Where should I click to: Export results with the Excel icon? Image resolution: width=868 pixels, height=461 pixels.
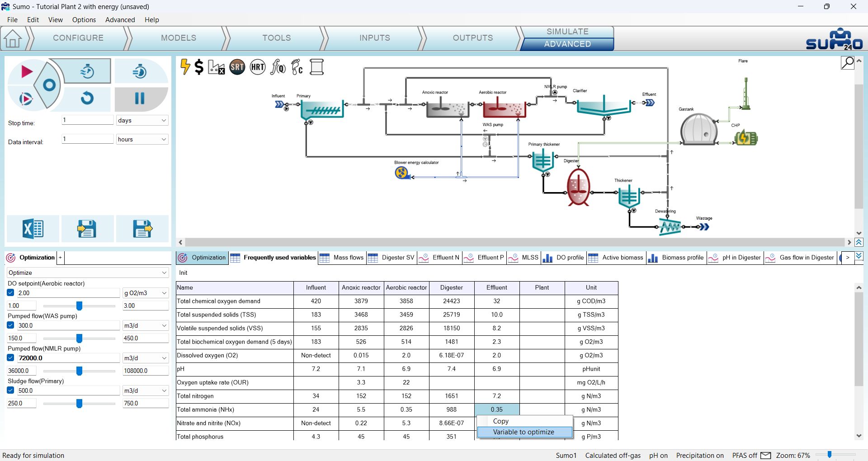[x=33, y=229]
